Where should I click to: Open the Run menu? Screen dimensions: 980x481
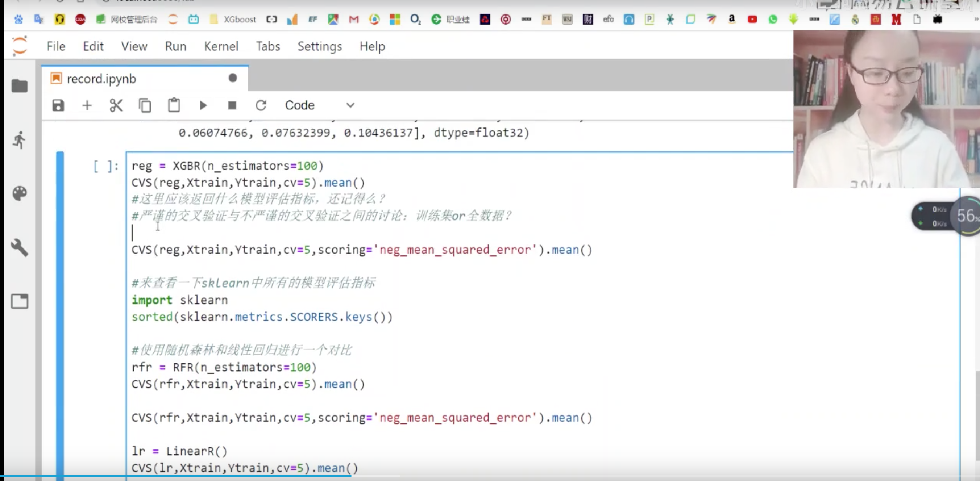point(176,46)
